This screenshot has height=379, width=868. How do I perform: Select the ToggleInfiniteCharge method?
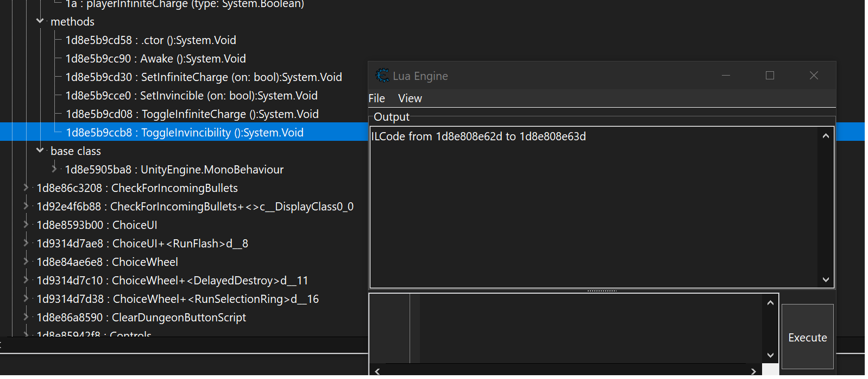click(x=192, y=114)
